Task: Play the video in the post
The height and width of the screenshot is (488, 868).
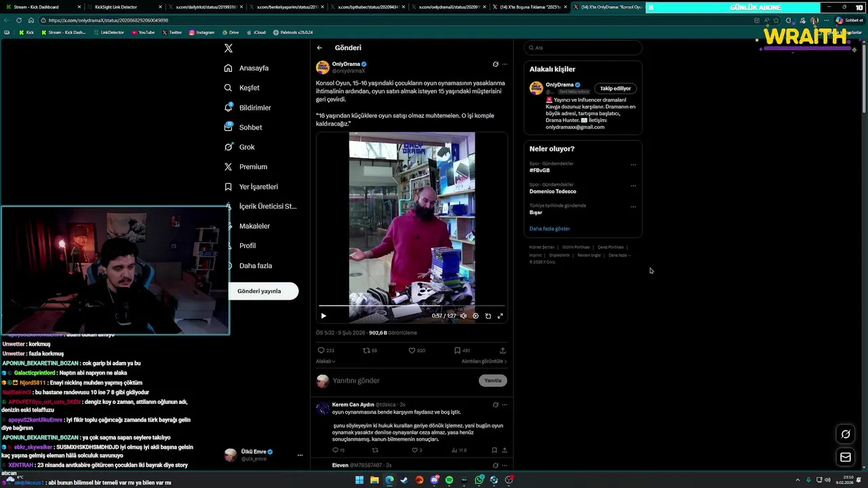Action: point(323,316)
